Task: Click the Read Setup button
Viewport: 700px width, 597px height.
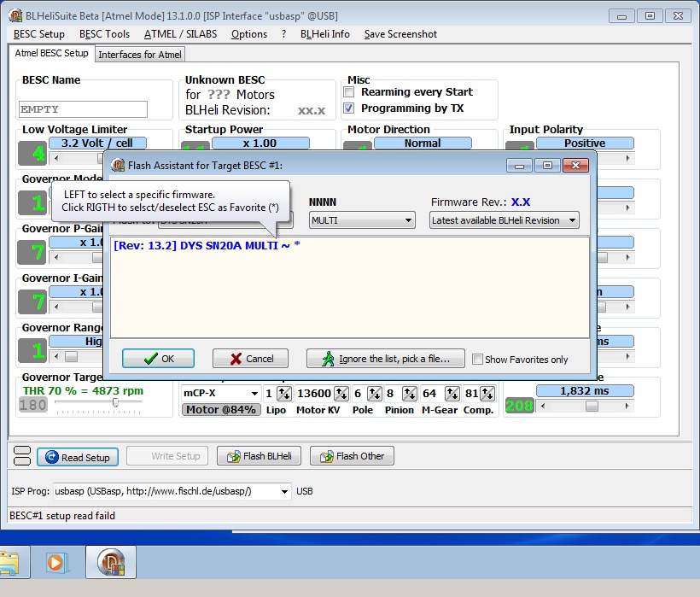Action: tap(78, 457)
